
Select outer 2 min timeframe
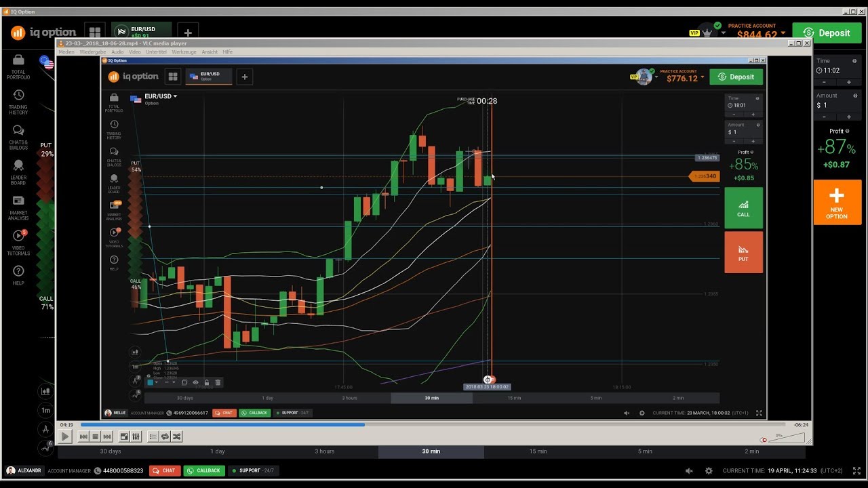751,451
